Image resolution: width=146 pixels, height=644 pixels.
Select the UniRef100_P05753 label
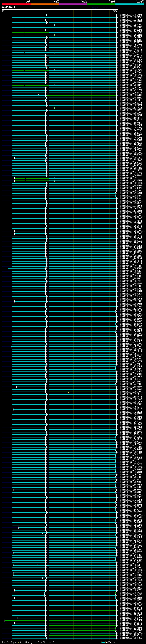tap(131, 271)
